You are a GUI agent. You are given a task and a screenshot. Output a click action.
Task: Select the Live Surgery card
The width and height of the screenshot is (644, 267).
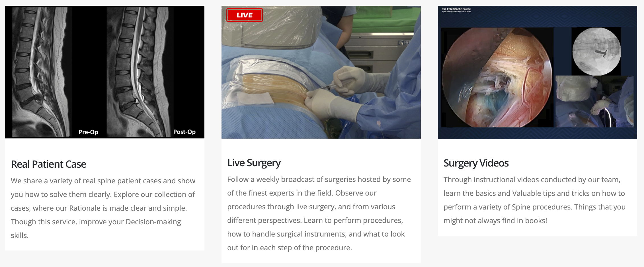321,134
